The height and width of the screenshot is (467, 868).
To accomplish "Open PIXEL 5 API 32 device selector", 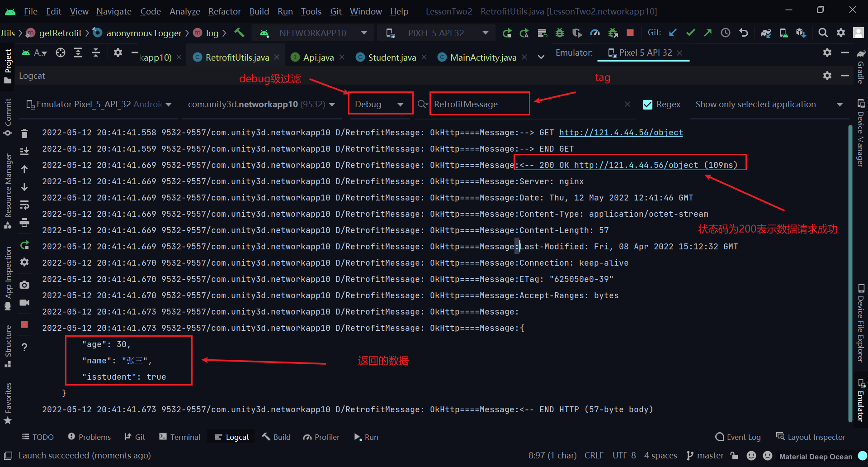I will coord(436,33).
